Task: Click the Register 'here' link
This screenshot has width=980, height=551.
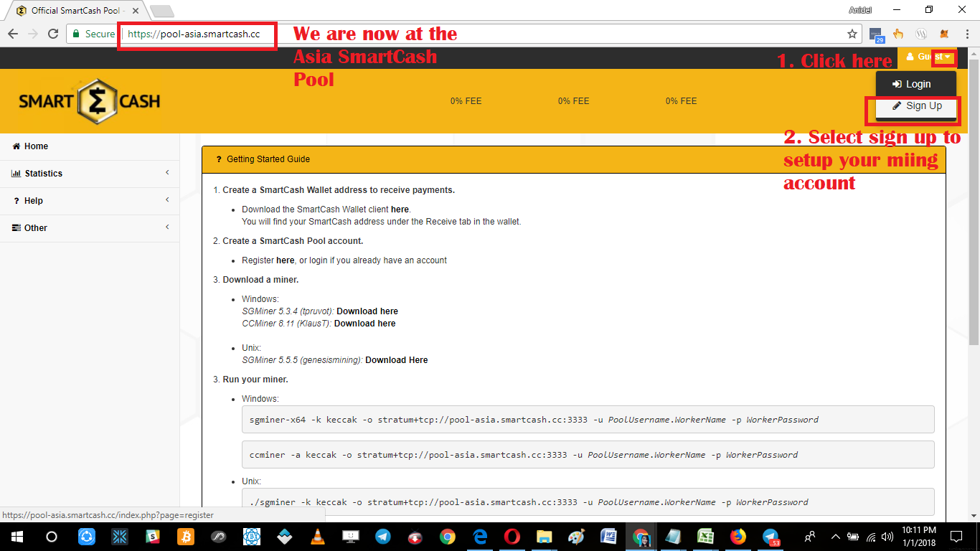Action: point(285,260)
